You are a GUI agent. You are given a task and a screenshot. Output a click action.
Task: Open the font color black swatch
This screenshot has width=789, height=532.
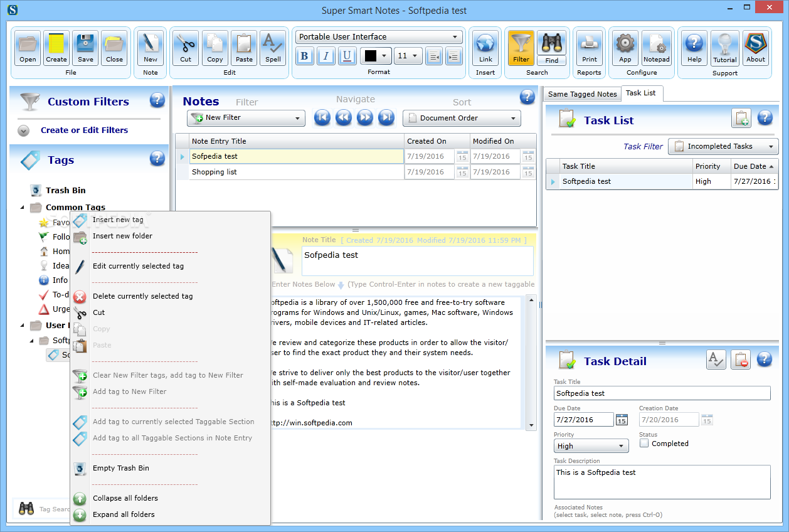[375, 56]
